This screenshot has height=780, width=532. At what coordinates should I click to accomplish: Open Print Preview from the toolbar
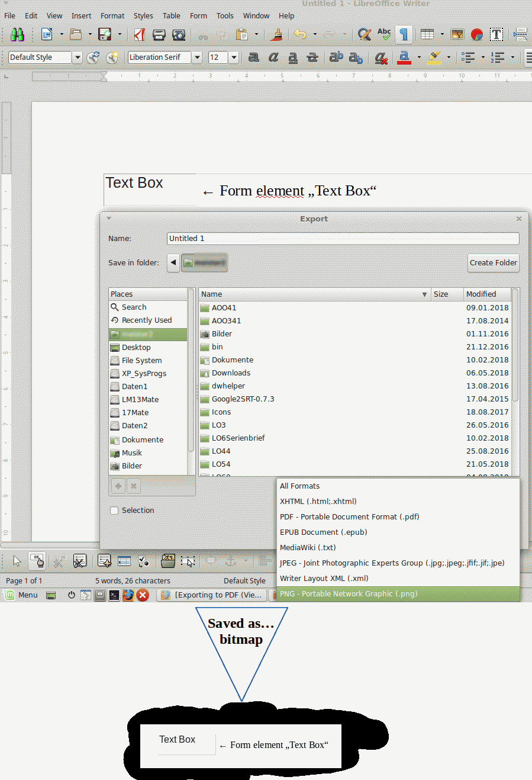click(x=179, y=35)
